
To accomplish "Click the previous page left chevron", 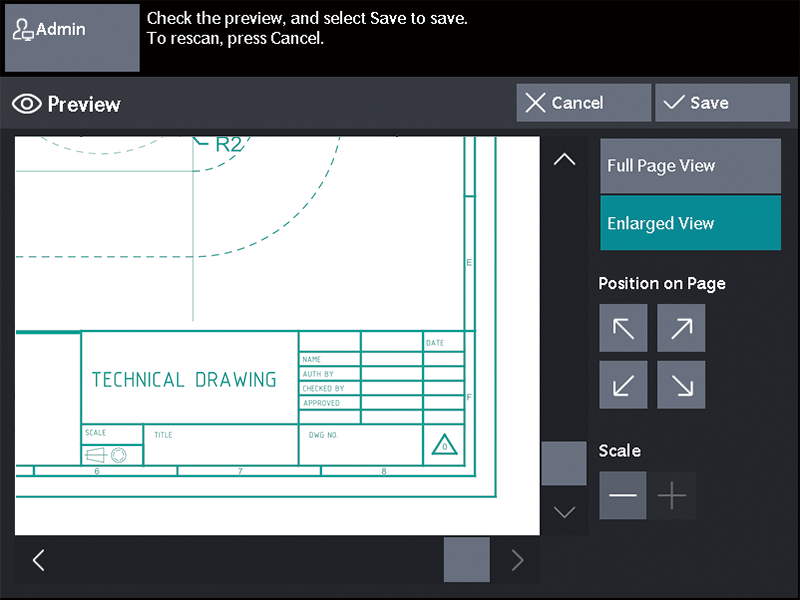I will click(x=38, y=560).
